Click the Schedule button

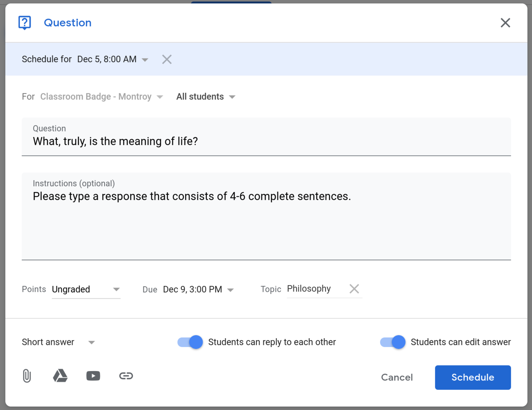(x=473, y=377)
